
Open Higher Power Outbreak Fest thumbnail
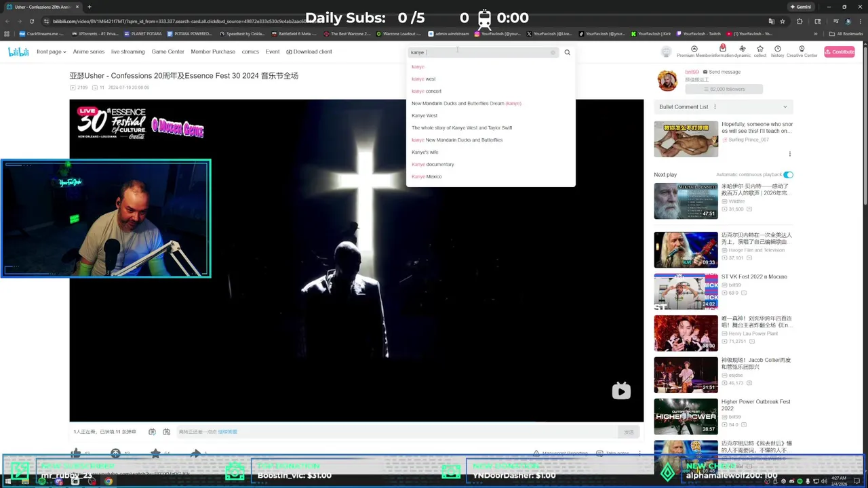686,416
